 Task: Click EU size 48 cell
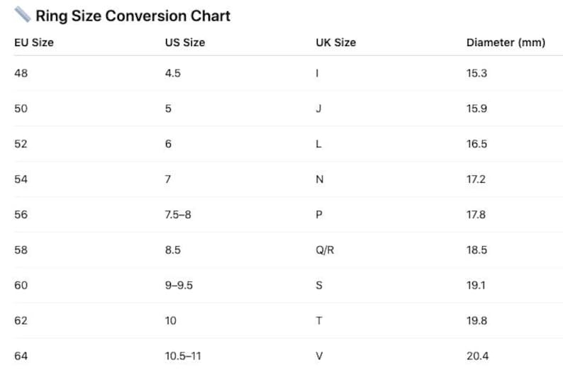tap(21, 73)
